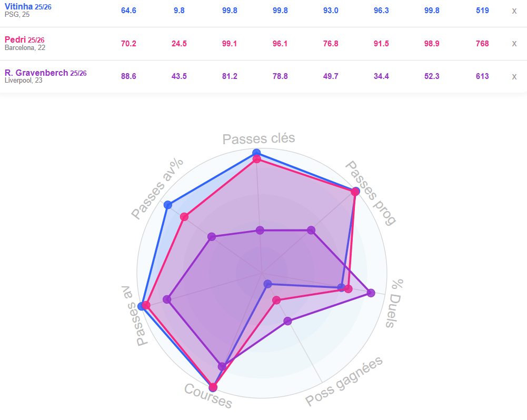Click the Passes clés axis label
Screen dimensions: 527x420
click(x=258, y=138)
